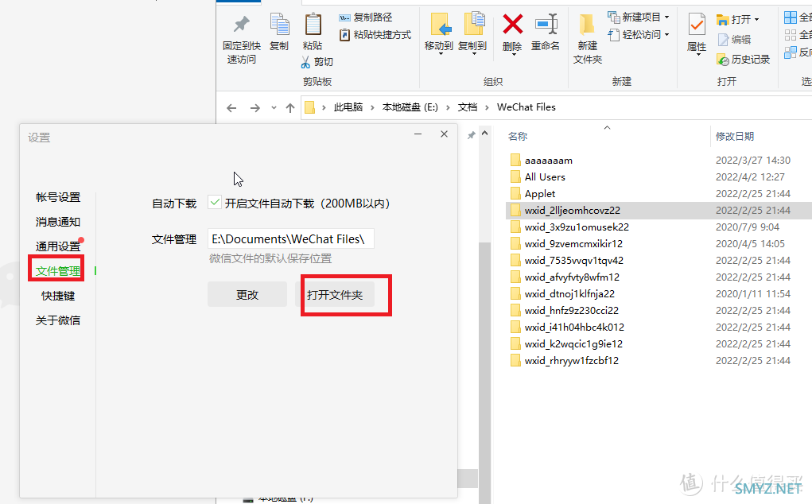Open recent locations dropdown arrow
The height and width of the screenshot is (504, 812).
tap(274, 107)
